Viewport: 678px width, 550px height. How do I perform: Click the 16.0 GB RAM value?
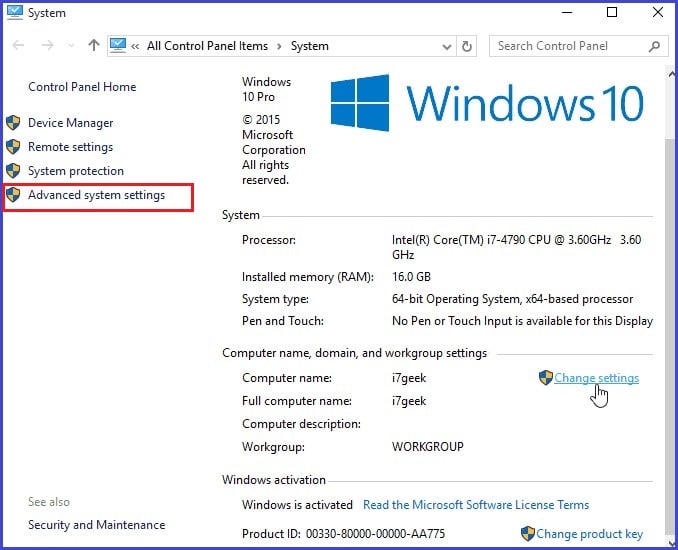[x=411, y=277]
